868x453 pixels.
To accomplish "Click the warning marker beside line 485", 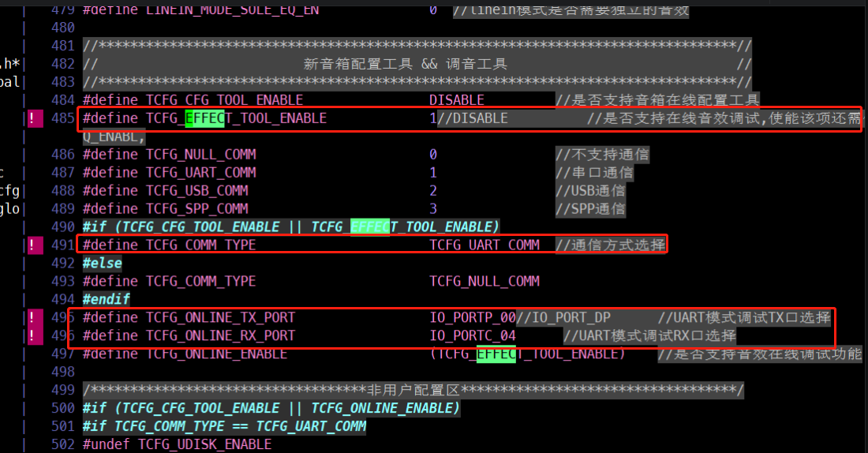I will [36, 118].
